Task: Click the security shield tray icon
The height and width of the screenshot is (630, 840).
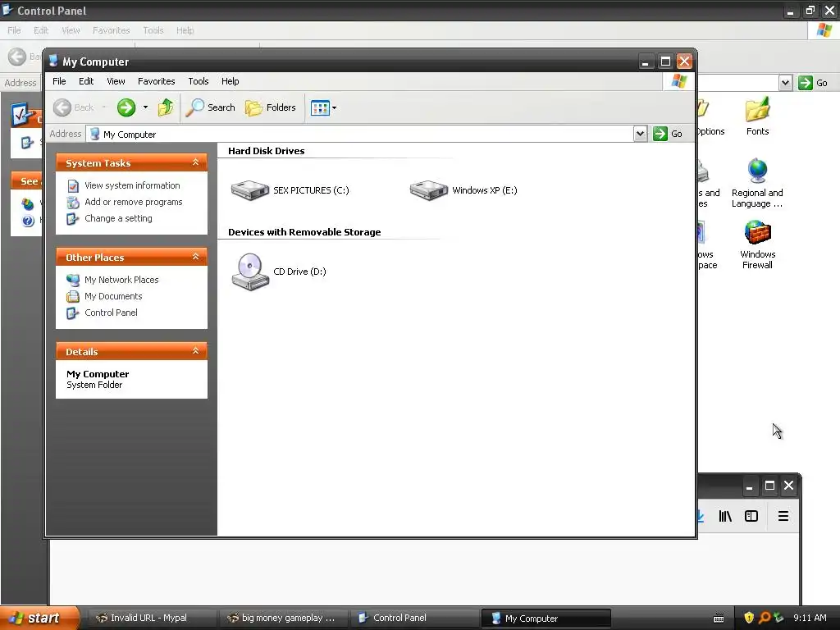Action: point(749,618)
